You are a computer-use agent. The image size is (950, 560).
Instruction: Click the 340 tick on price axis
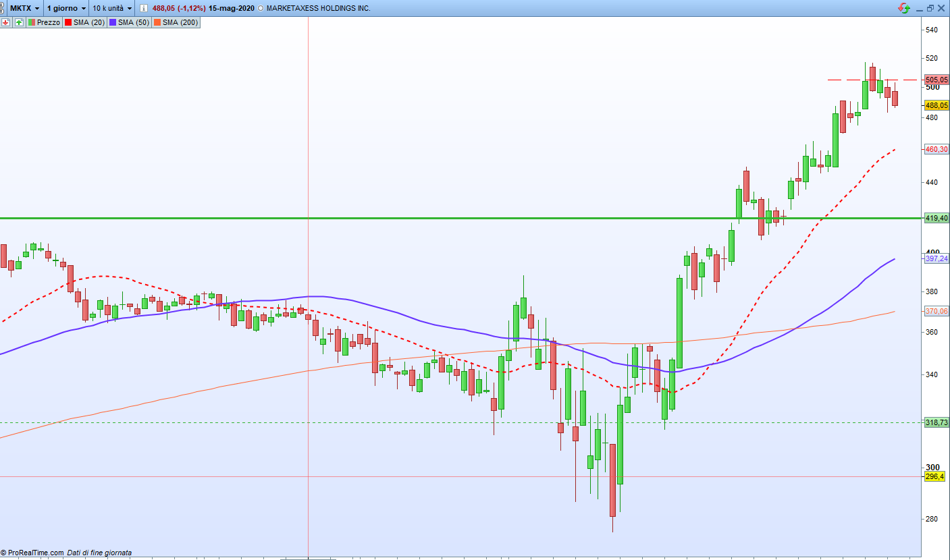(932, 375)
